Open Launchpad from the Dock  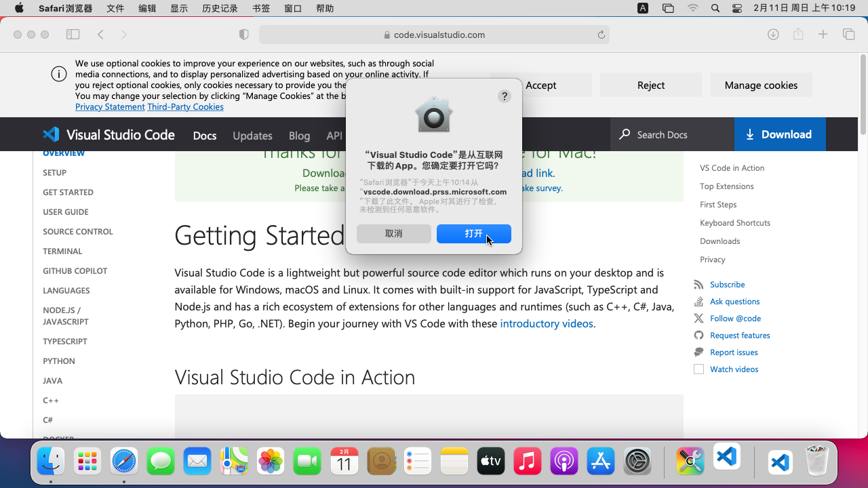[x=87, y=462]
